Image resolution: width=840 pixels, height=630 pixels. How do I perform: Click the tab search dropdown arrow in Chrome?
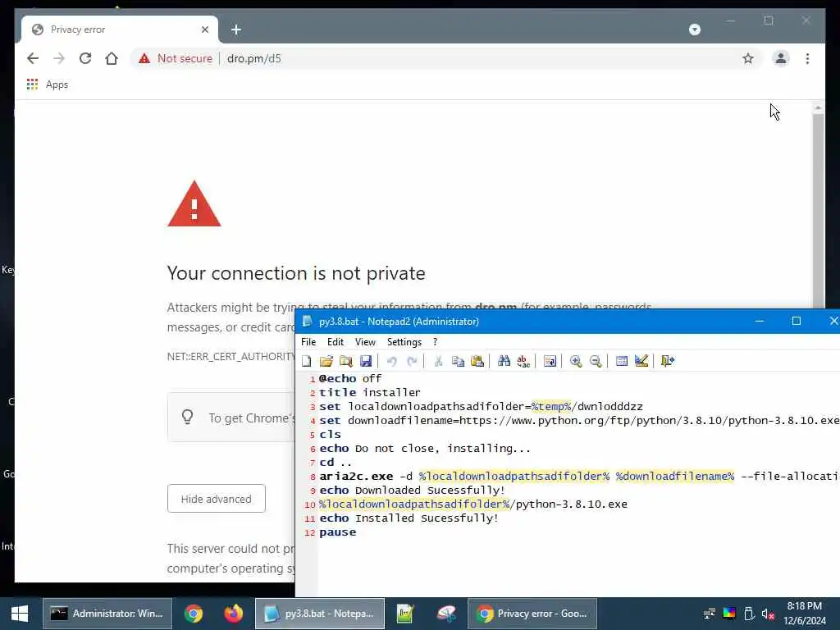(694, 30)
